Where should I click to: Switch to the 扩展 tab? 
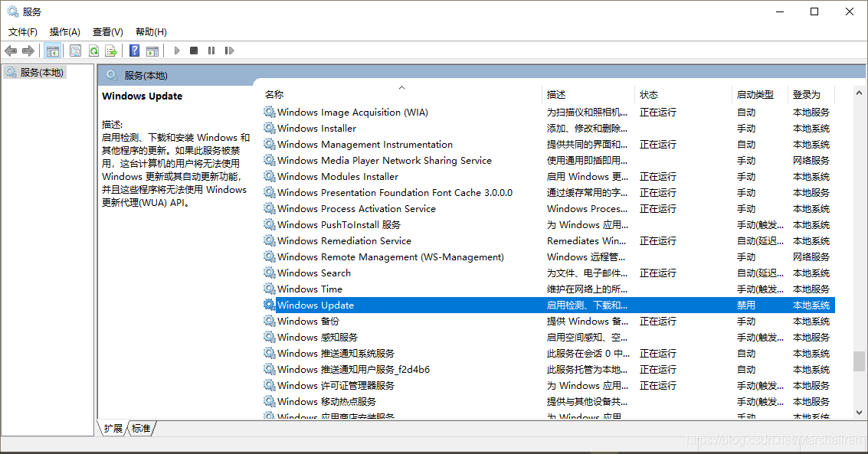click(x=113, y=429)
